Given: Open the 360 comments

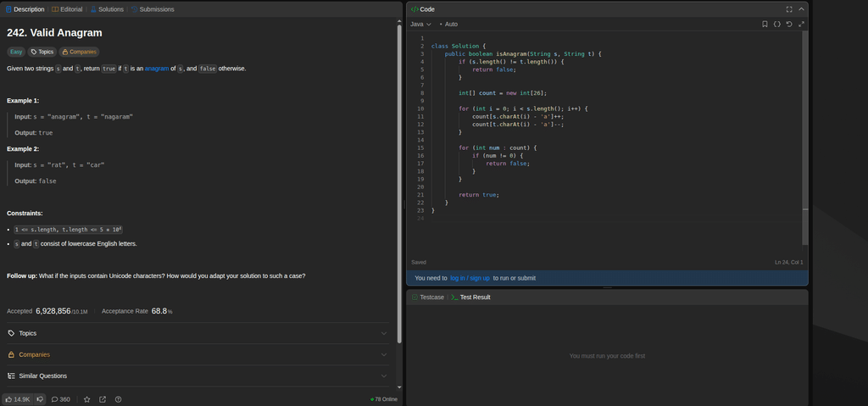Looking at the screenshot, I should 61,399.
